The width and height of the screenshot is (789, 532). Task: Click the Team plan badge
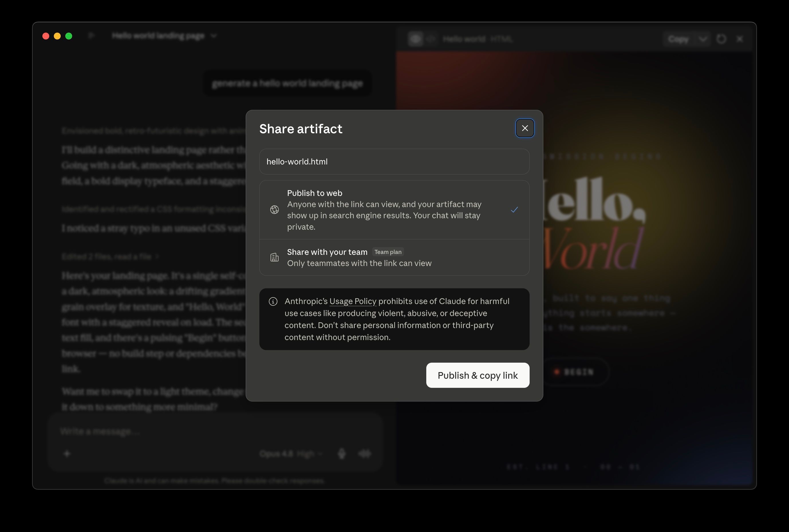pos(388,252)
